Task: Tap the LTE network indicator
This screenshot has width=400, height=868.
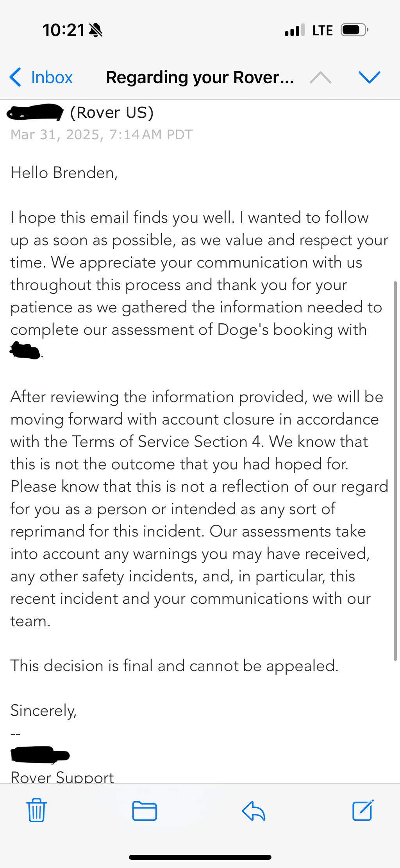Action: point(322,30)
